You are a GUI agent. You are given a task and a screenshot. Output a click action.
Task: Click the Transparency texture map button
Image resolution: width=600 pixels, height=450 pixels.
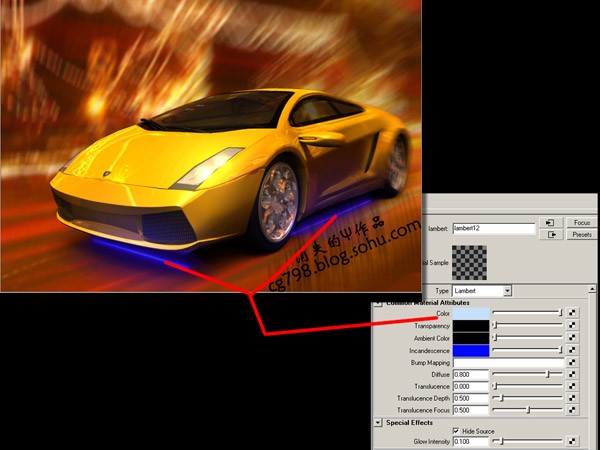click(572, 326)
